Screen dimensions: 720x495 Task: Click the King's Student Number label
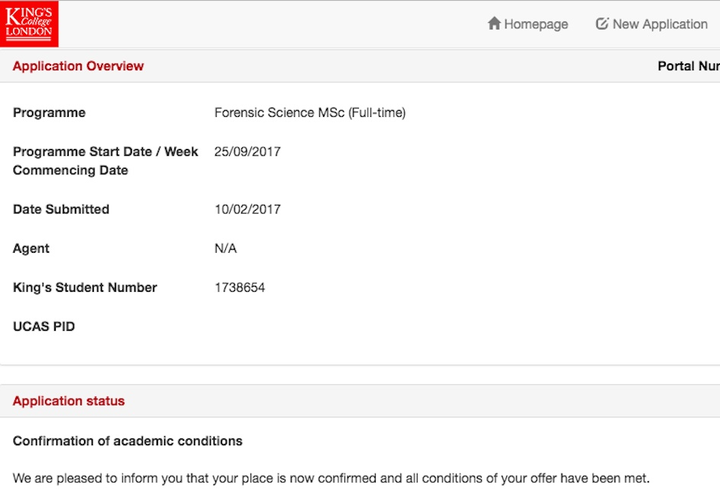pos(85,287)
